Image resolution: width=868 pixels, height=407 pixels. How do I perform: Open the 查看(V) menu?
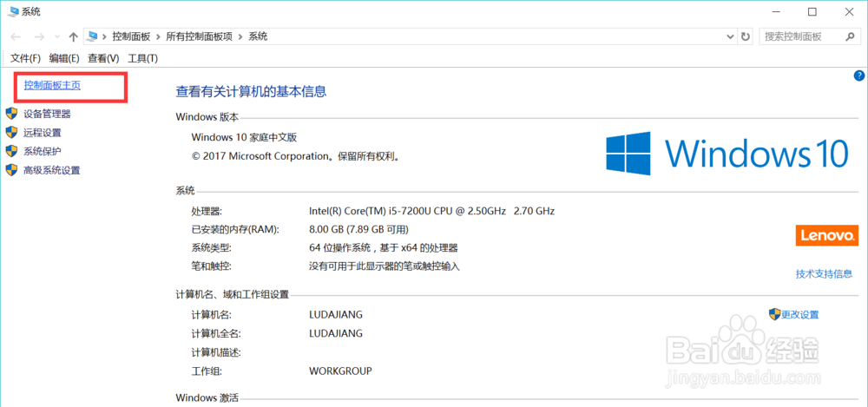point(103,58)
